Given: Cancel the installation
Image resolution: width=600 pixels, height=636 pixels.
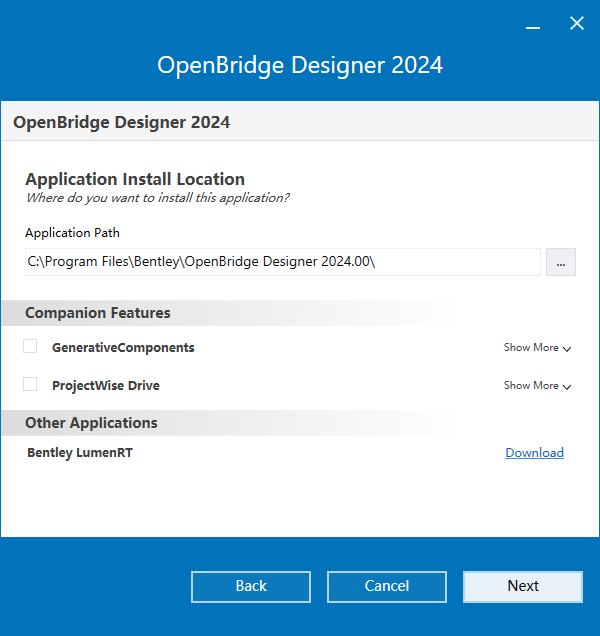Looking at the screenshot, I should (387, 587).
